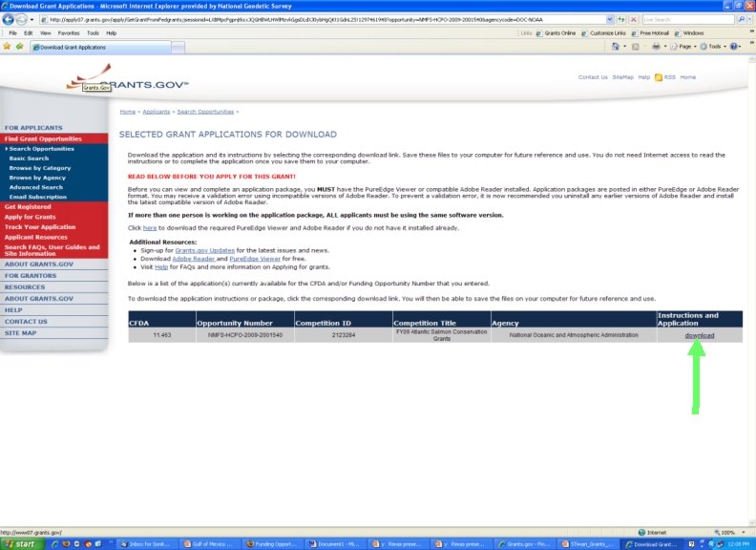
Task: Switch to Document1 Word taskbar window
Action: coord(335,544)
